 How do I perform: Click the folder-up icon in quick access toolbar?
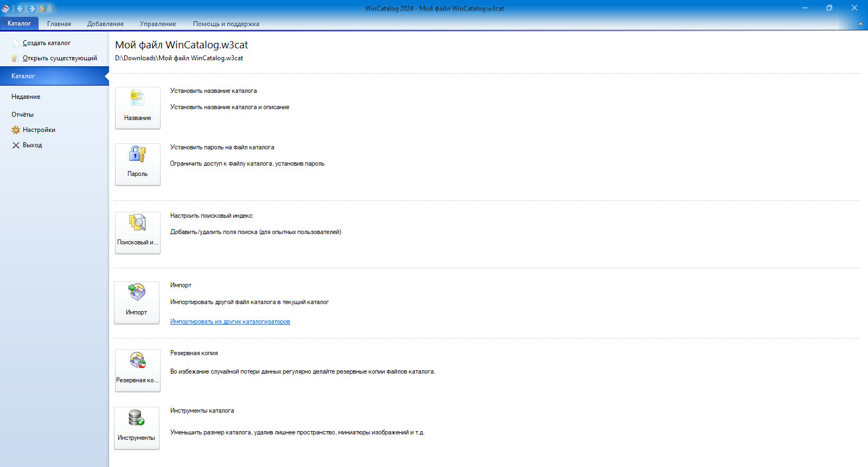(43, 8)
